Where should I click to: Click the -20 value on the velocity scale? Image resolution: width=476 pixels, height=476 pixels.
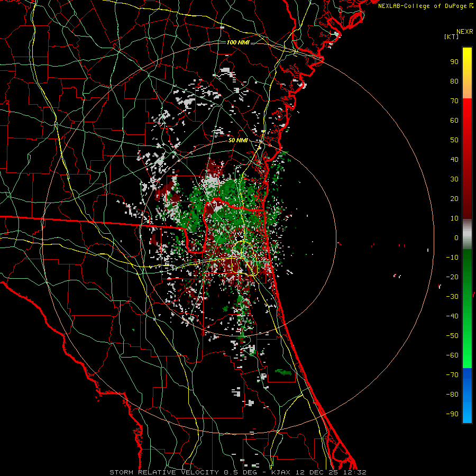[452, 277]
